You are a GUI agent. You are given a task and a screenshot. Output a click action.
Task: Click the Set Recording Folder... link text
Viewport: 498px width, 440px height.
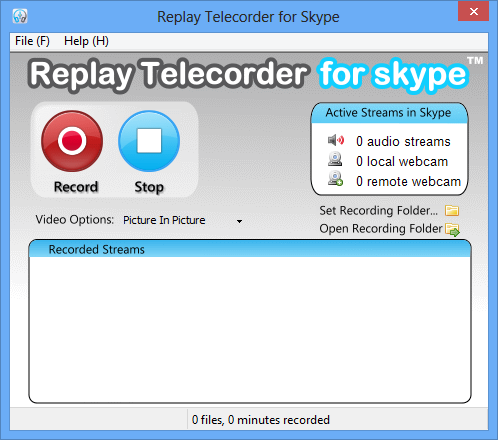pyautogui.click(x=378, y=211)
